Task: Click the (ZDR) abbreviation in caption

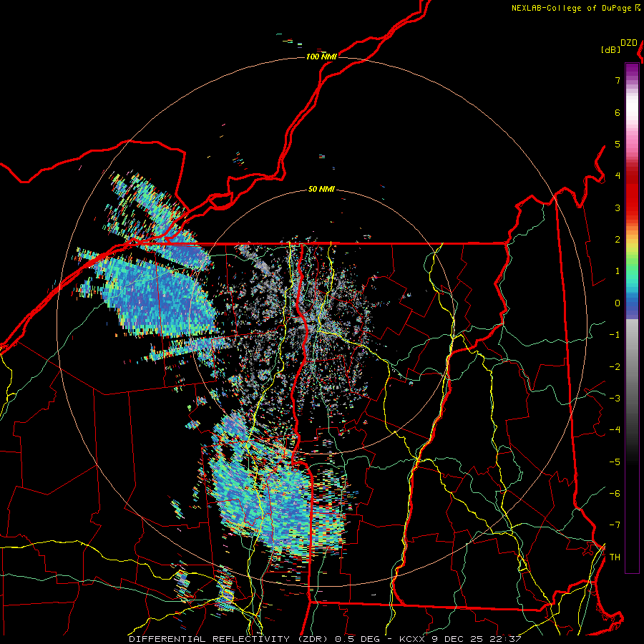Action: click(311, 639)
